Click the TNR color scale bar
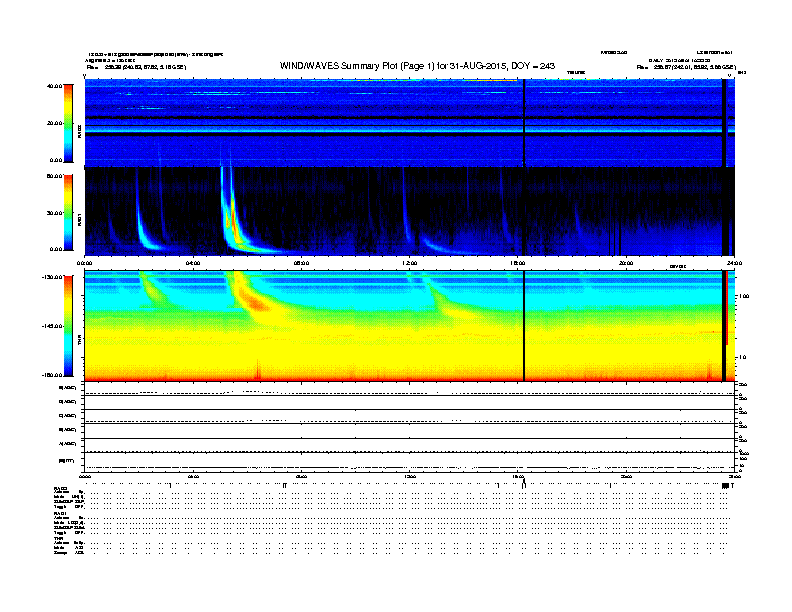 (68, 326)
